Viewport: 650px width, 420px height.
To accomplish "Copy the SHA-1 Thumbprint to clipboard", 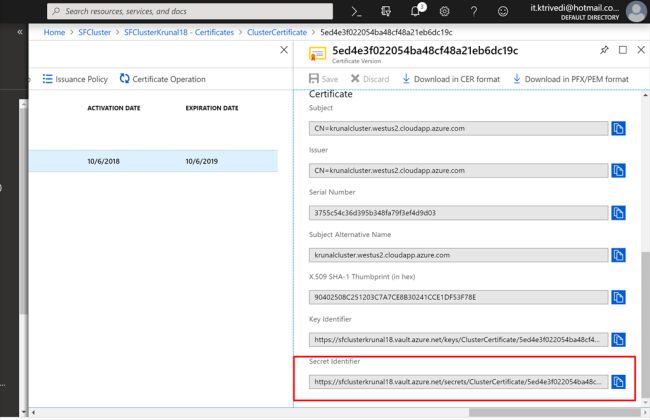I will tap(618, 297).
